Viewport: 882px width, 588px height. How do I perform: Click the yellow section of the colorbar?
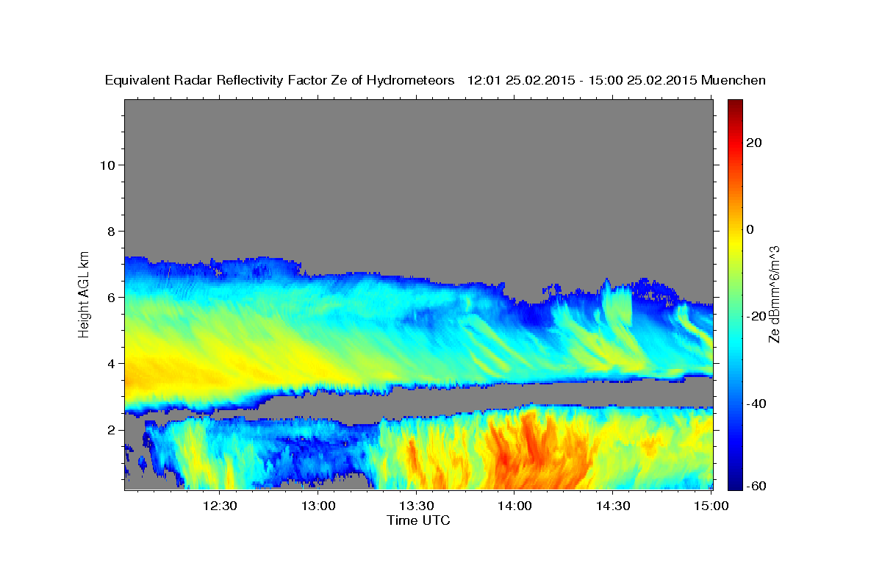pyautogui.click(x=734, y=243)
